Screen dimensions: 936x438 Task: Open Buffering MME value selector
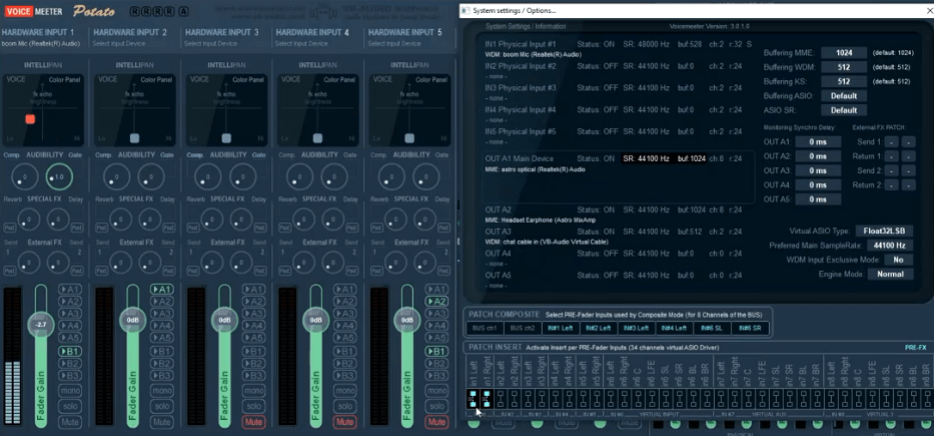click(843, 53)
